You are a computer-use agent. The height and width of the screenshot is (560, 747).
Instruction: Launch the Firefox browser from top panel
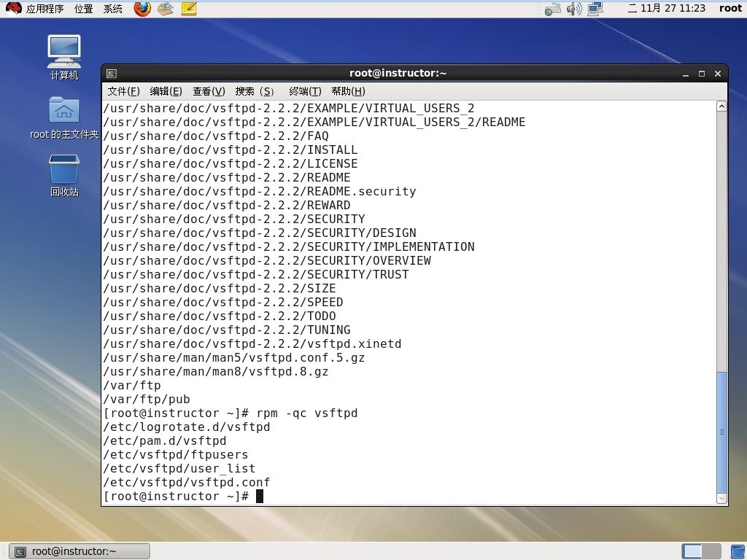tap(142, 8)
